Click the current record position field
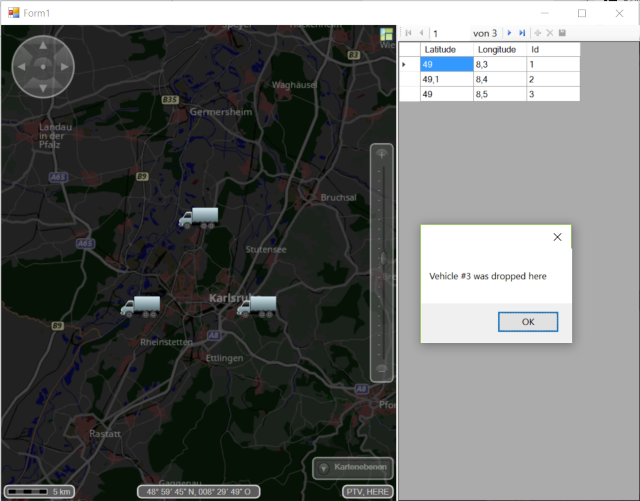 [x=450, y=33]
